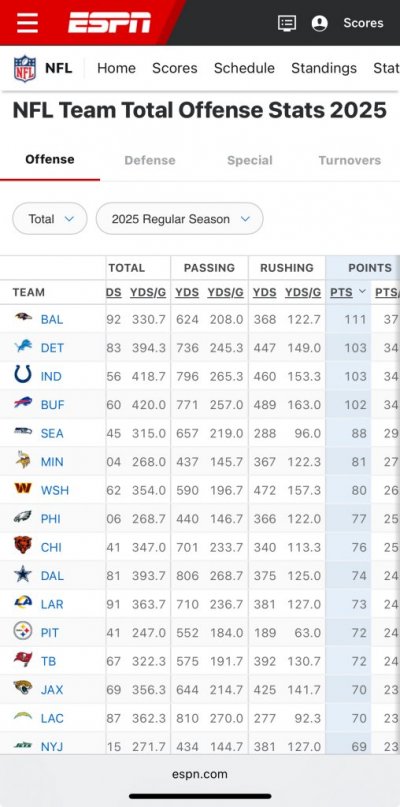The width and height of the screenshot is (400, 807).
Task: Click the ESPN logo
Action: (110, 23)
